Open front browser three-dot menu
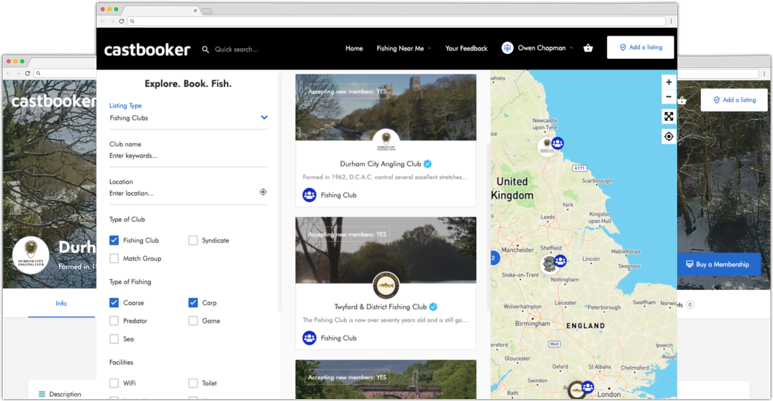 671,21
